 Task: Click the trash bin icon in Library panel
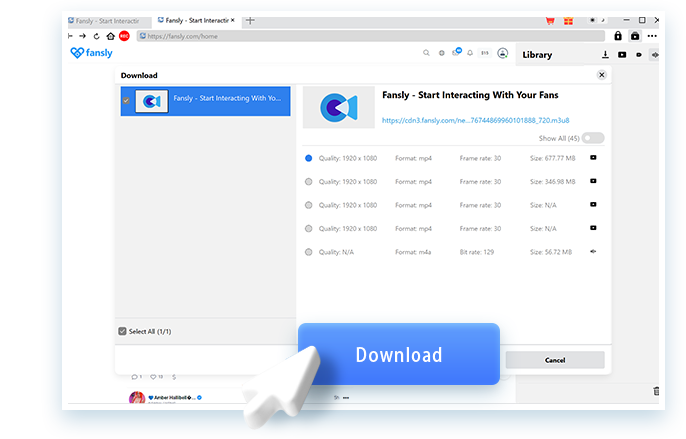[x=656, y=391]
